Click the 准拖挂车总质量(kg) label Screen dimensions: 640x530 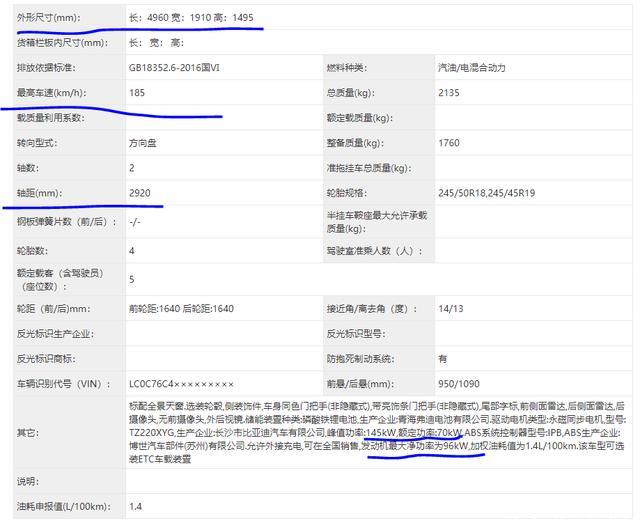pyautogui.click(x=369, y=168)
